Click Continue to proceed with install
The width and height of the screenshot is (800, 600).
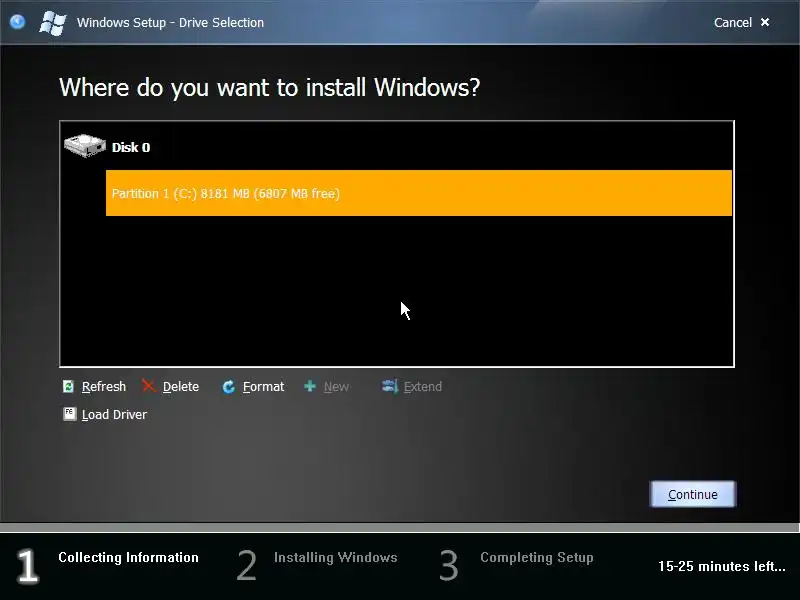coord(693,494)
